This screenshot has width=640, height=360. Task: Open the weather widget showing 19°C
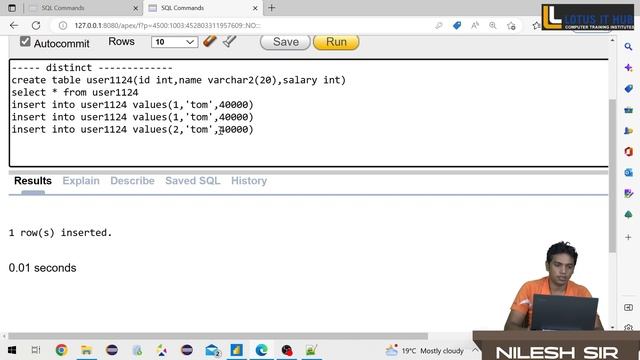[x=424, y=351]
